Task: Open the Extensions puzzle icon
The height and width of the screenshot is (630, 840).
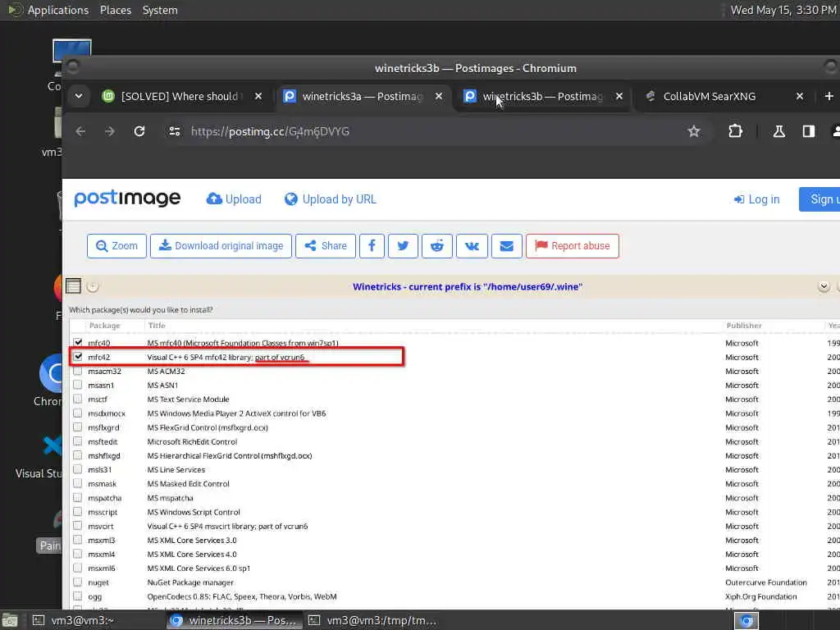Action: click(x=735, y=131)
